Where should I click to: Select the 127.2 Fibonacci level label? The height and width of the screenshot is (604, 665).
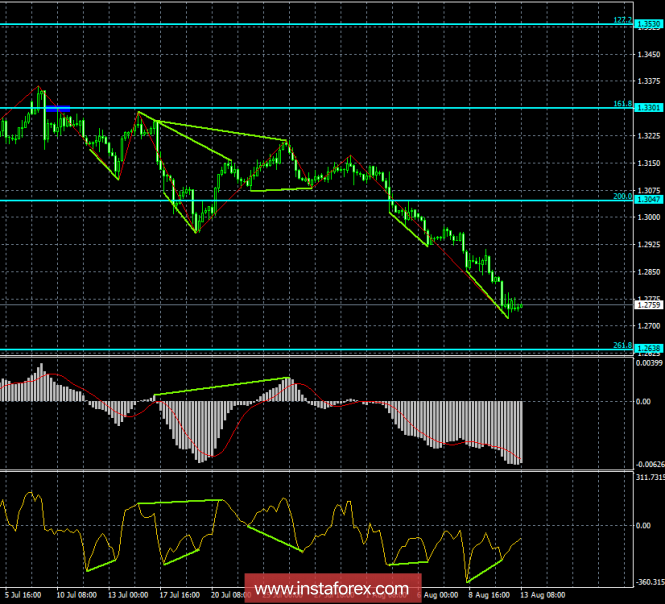(621, 20)
